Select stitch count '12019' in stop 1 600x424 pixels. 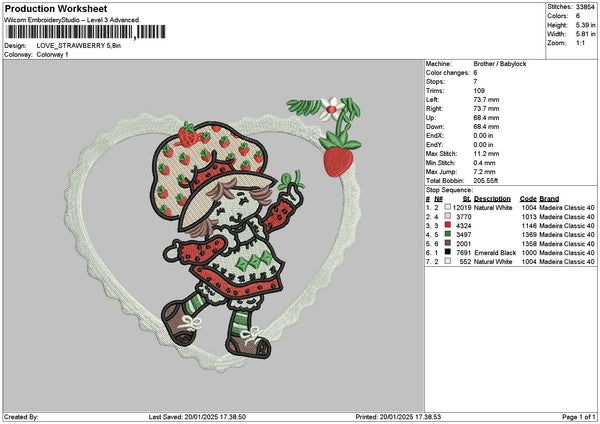click(462, 208)
